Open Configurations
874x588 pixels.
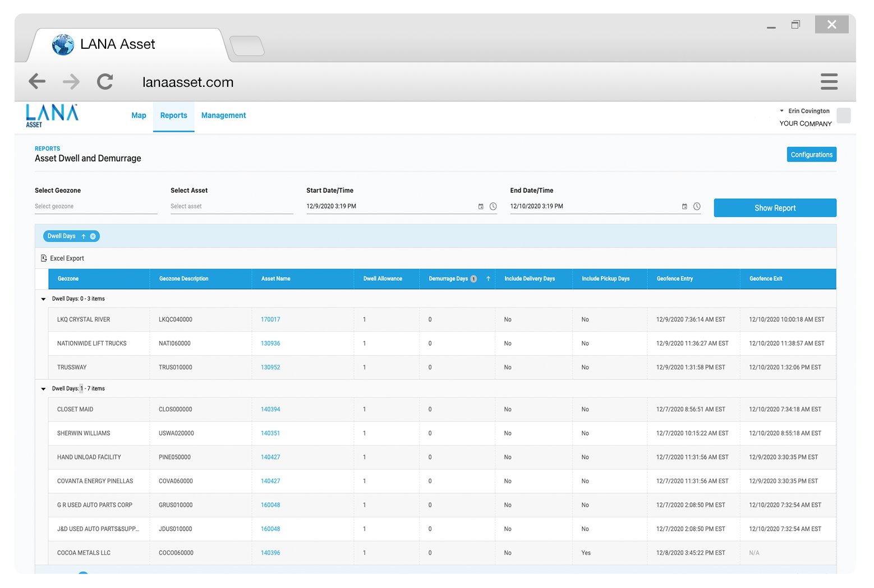[811, 155]
